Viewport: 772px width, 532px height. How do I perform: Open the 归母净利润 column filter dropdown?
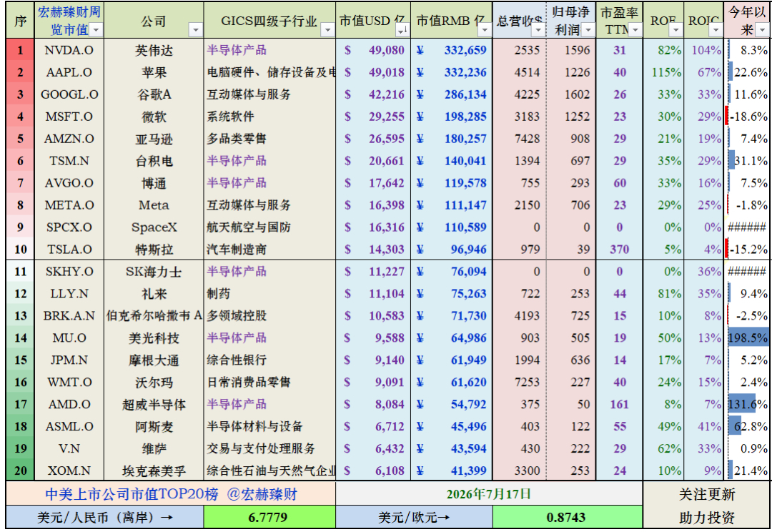(588, 30)
